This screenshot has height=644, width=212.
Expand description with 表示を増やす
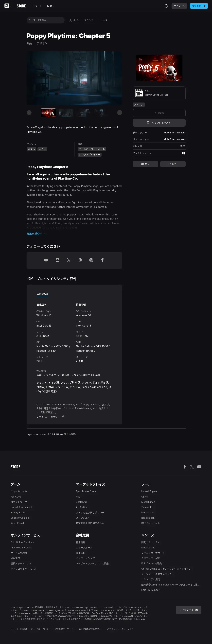36,234
